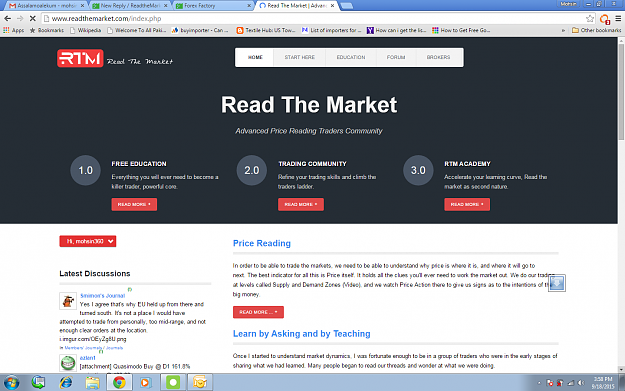Image resolution: width=625 pixels, height=391 pixels.
Task: Open the EDUCATION navigation item
Action: [351, 57]
